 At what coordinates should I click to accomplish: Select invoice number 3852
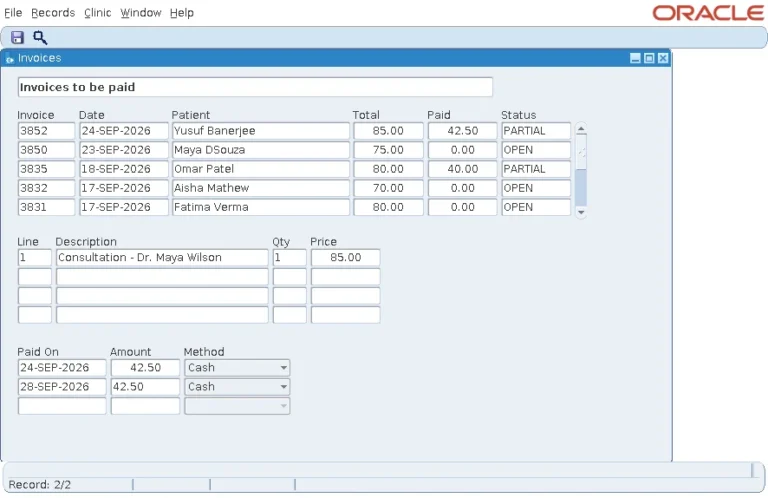pyautogui.click(x=47, y=131)
